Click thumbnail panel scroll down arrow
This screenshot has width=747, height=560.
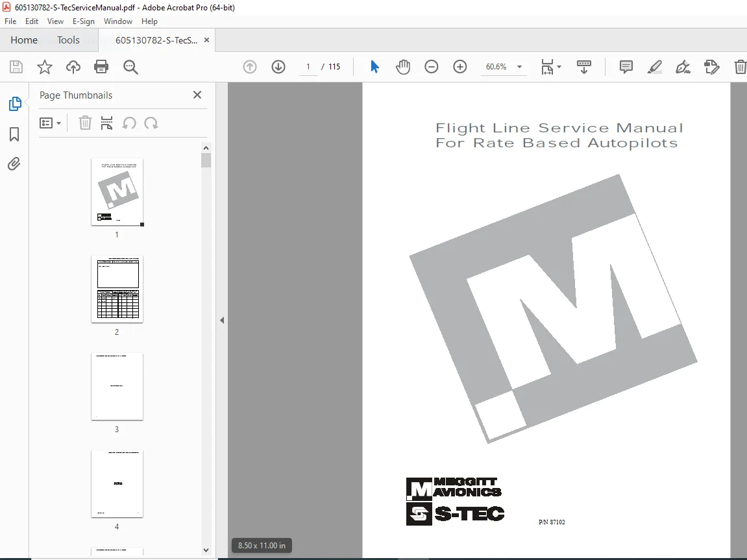206,550
